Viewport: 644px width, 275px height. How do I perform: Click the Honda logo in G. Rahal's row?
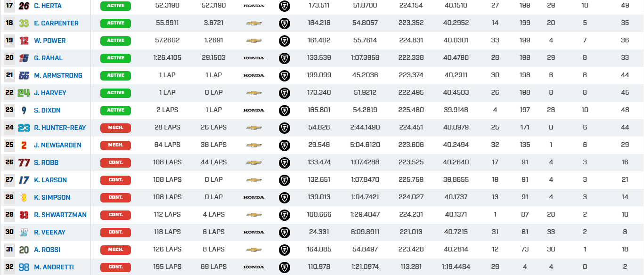(x=253, y=58)
